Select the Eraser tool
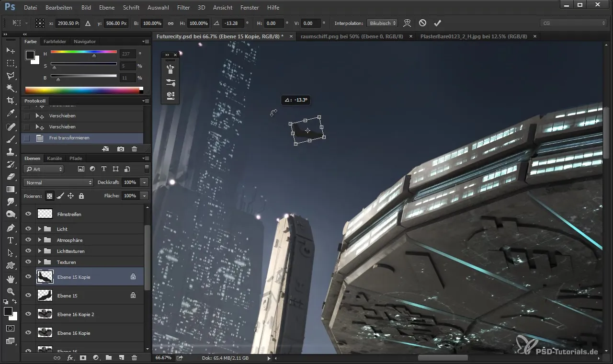This screenshot has width=613, height=364. (x=11, y=177)
